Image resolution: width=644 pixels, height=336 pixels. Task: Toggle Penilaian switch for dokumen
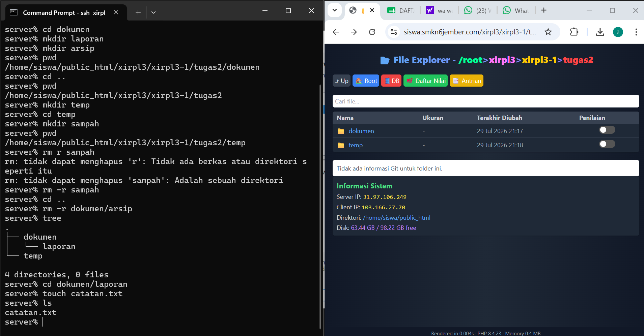point(607,130)
